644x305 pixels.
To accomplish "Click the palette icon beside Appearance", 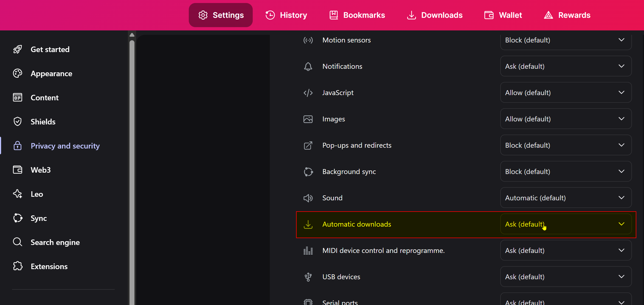I will point(18,73).
